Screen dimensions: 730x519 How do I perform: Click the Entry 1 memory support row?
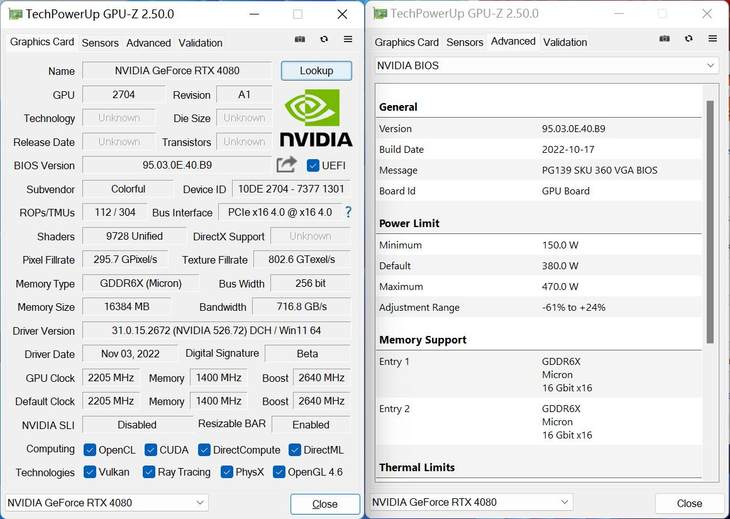click(539, 375)
